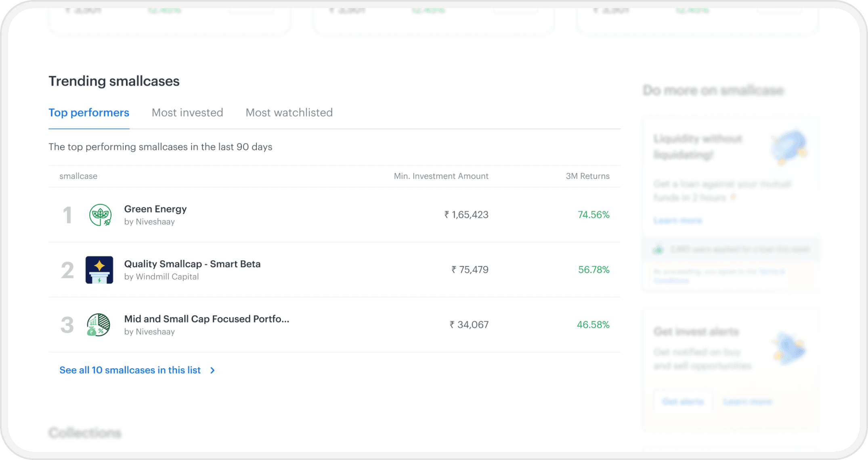This screenshot has width=868, height=460.
Task: Click the 3M Returns column header
Action: click(587, 176)
